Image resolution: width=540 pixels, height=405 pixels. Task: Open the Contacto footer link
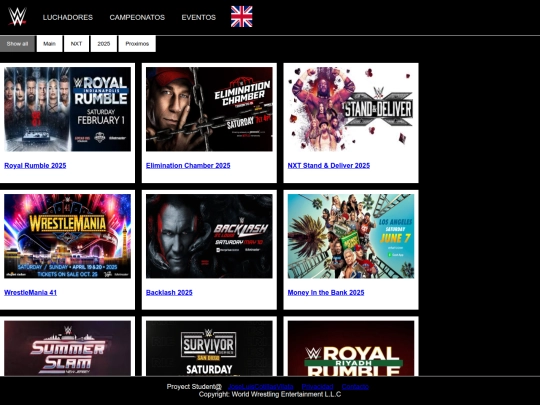[355, 386]
